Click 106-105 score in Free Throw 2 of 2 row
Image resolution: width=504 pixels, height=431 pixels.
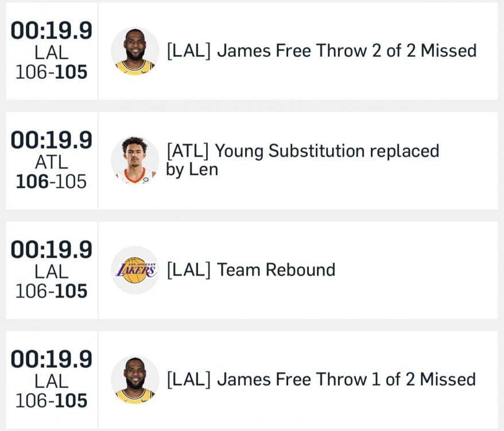tap(51, 72)
